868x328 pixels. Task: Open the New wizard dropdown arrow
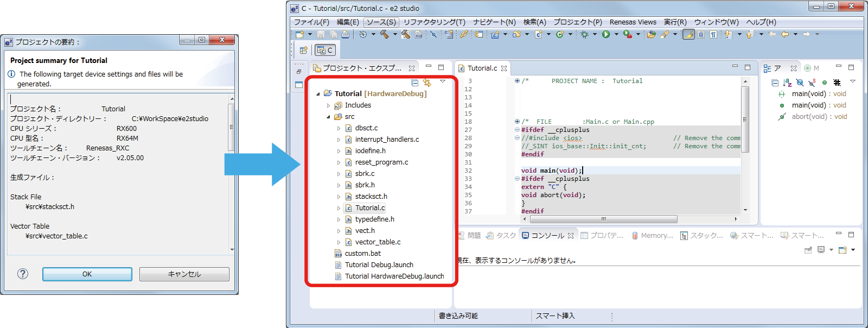pyautogui.click(x=310, y=34)
